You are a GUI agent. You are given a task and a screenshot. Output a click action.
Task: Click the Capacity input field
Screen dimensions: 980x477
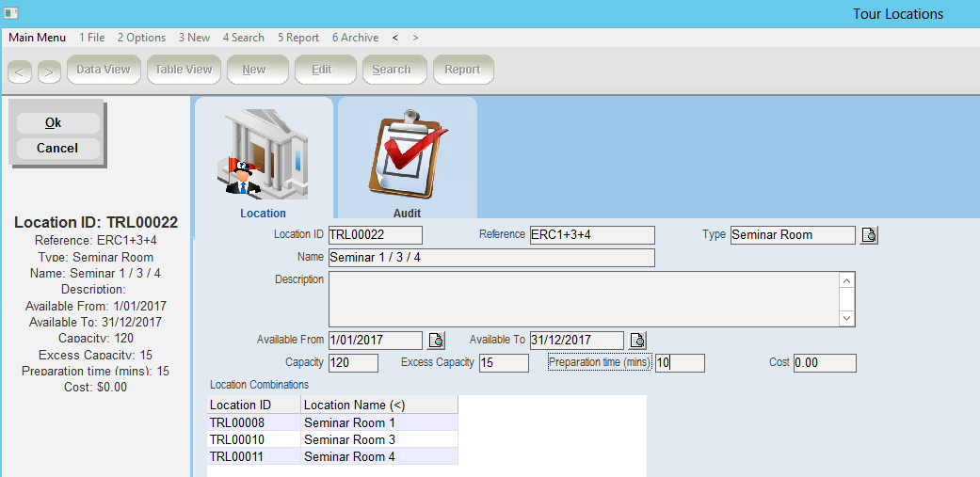[x=353, y=363]
